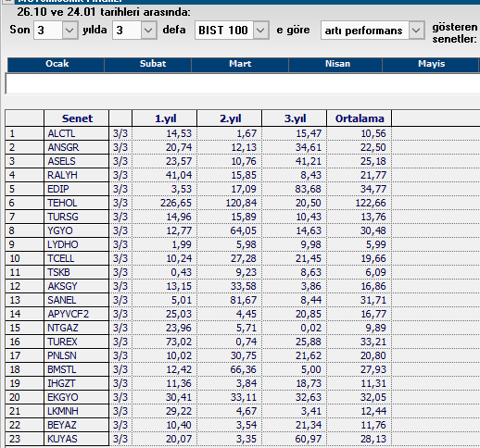Open the 'yılda' count dropdown arrow

point(148,31)
